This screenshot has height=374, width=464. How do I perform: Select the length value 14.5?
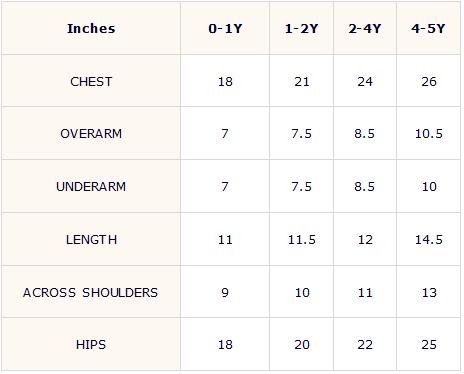pyautogui.click(x=429, y=240)
